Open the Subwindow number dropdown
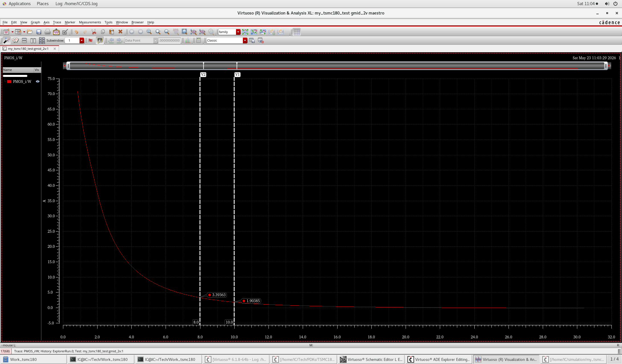The width and height of the screenshot is (622, 364). [x=82, y=40]
